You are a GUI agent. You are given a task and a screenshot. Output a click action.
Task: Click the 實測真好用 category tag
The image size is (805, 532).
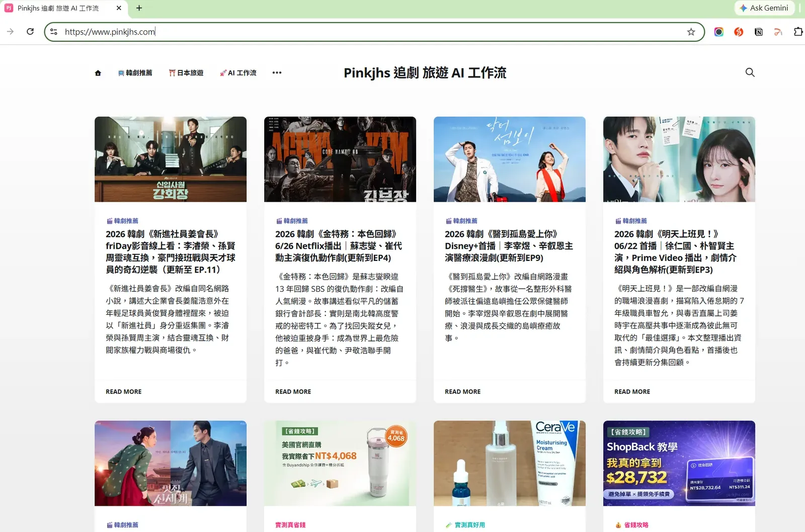click(465, 525)
